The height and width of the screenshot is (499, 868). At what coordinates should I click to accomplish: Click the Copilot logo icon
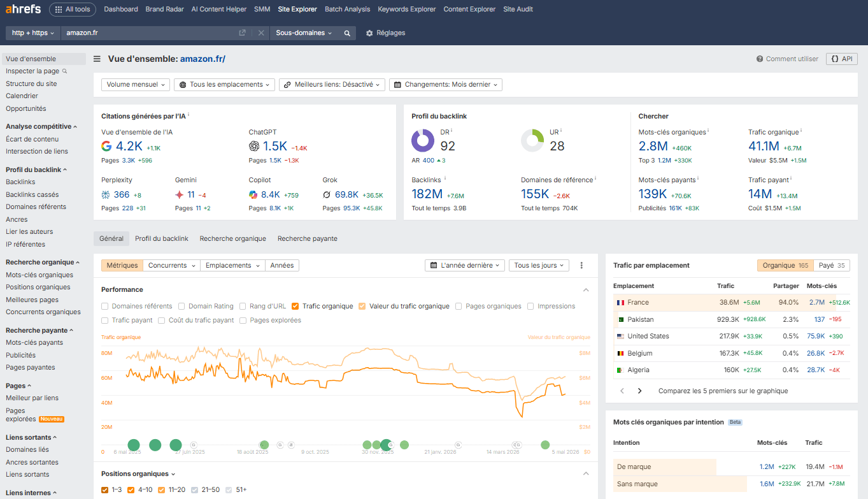pos(253,195)
